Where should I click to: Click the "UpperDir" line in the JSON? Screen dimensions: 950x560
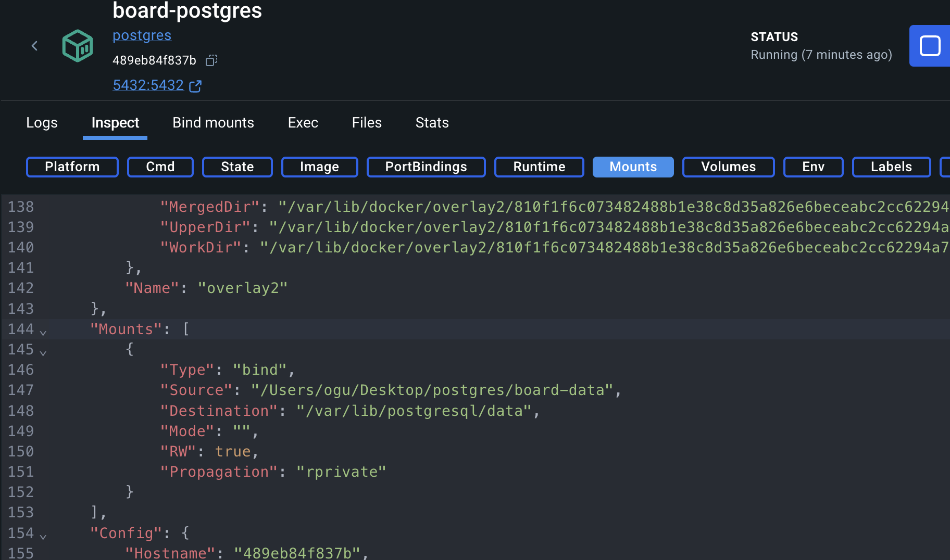[555, 227]
